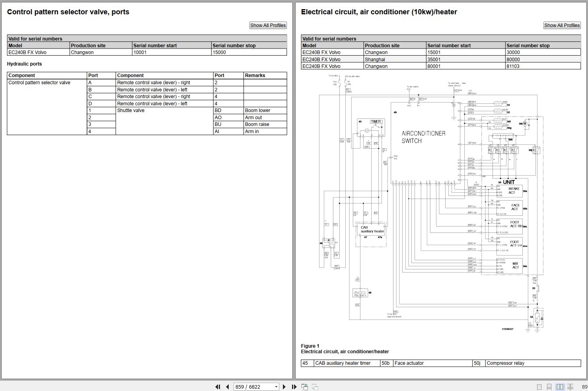Open the page number dropdown arrow
Viewport: 588px width, 391px height.
click(x=276, y=387)
